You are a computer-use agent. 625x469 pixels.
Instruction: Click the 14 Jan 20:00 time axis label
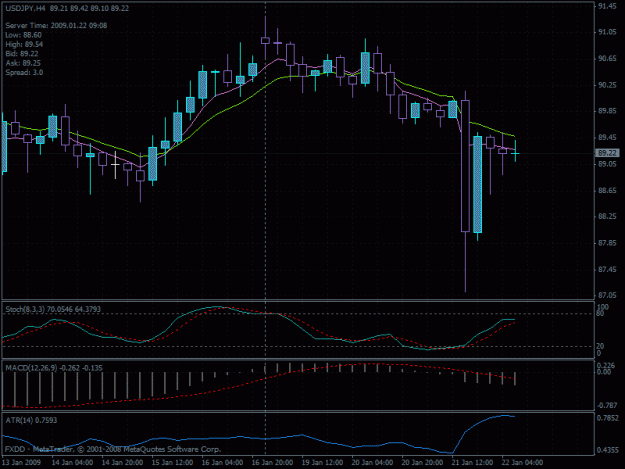[x=122, y=462]
